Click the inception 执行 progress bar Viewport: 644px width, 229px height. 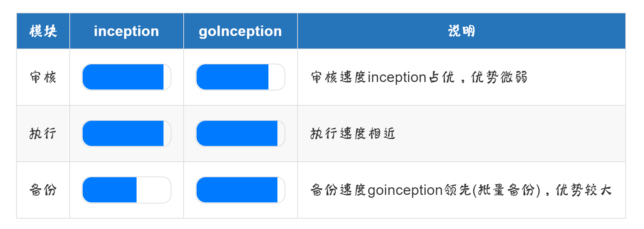point(126,133)
